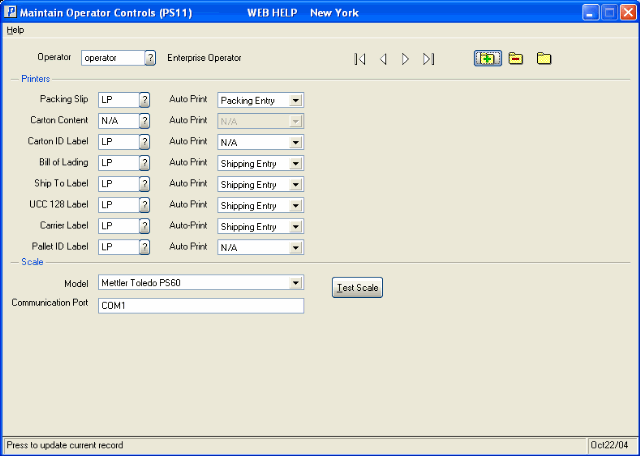The width and height of the screenshot is (640, 456).
Task: Click the Carton ID Label printer field
Action: tap(119, 142)
